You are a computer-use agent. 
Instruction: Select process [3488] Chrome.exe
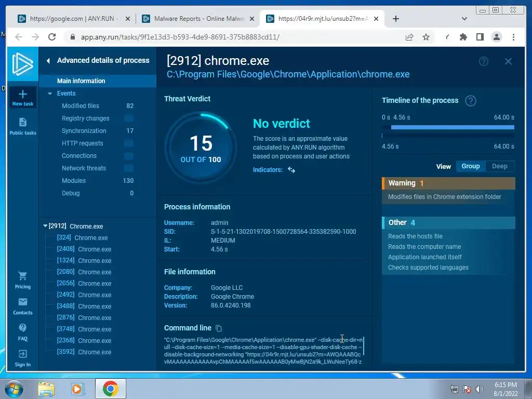[84, 306]
